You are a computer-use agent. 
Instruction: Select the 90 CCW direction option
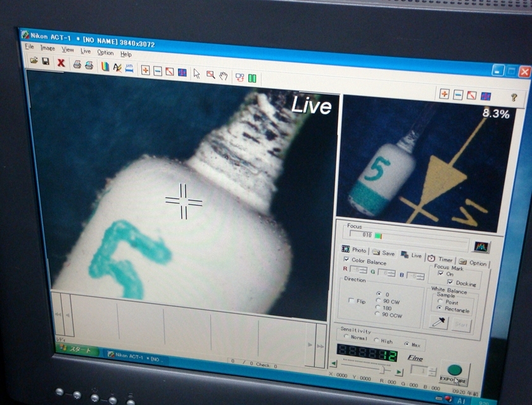(377, 314)
